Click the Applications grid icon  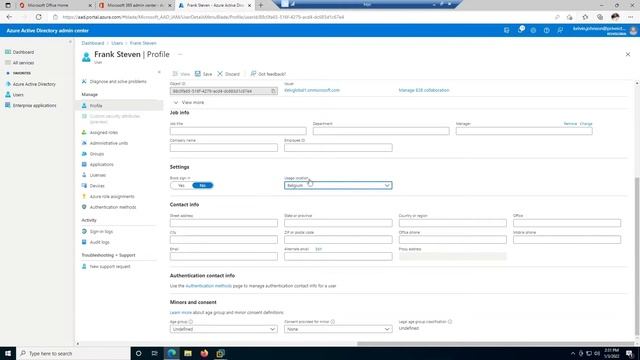84,164
